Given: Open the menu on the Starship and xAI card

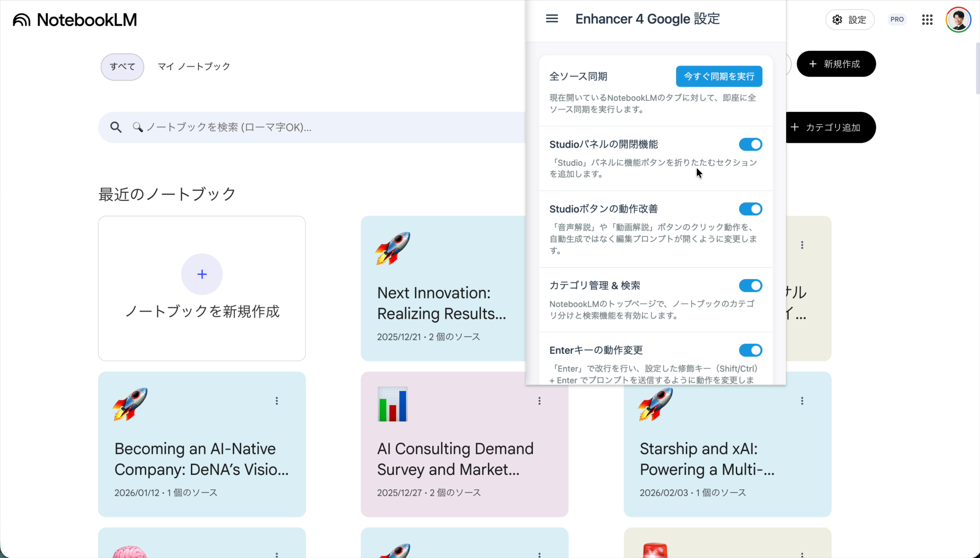Looking at the screenshot, I should pos(803,401).
